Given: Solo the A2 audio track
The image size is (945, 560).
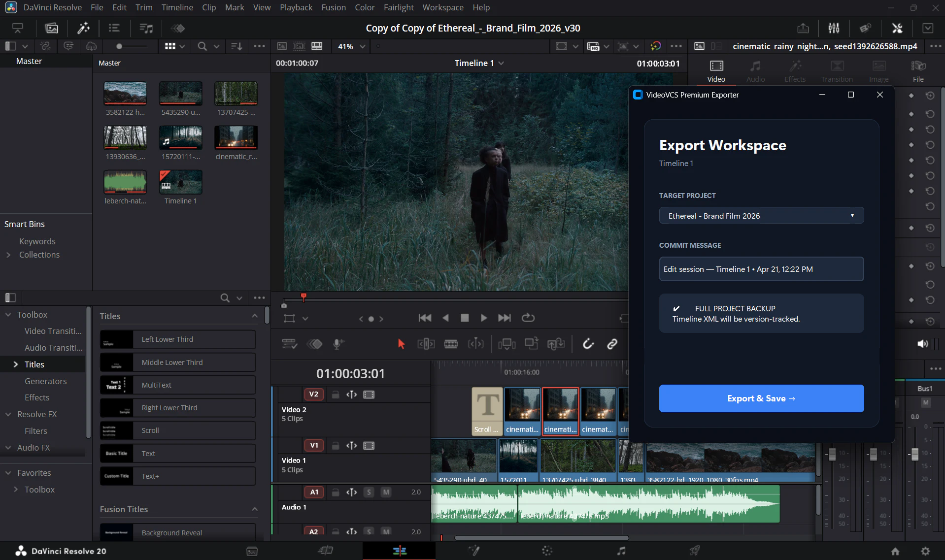Looking at the screenshot, I should click(x=369, y=531).
